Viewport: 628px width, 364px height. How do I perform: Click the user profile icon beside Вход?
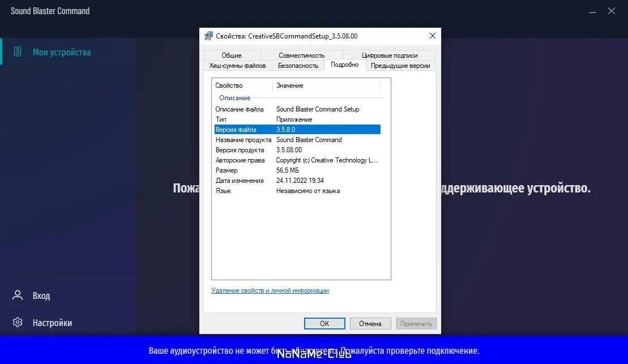pyautogui.click(x=17, y=295)
